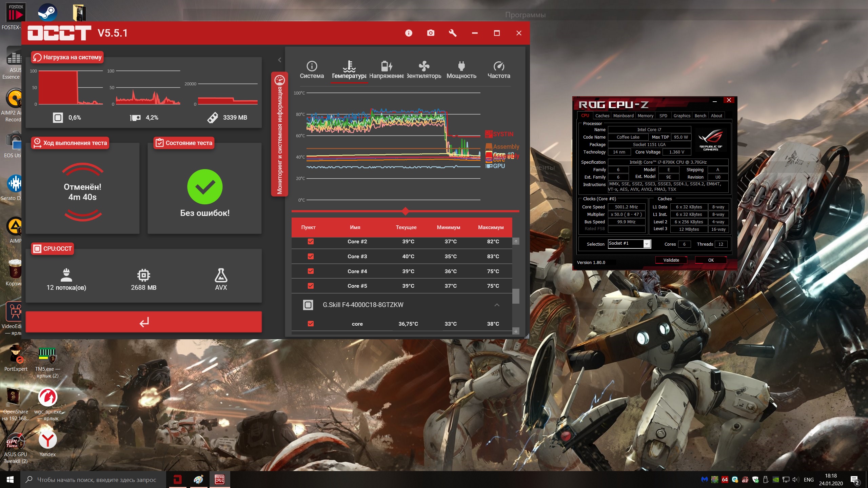This screenshot has height=488, width=868.
Task: Switch to Напряжение voltage icon
Action: [x=386, y=66]
